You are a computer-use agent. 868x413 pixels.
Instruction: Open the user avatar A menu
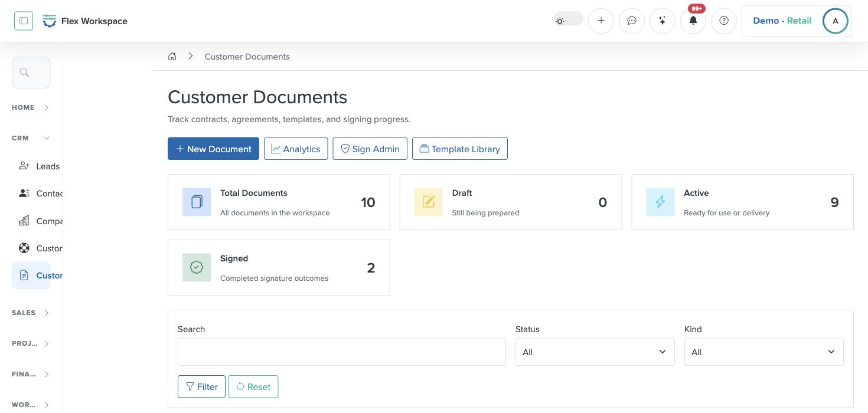(x=836, y=21)
